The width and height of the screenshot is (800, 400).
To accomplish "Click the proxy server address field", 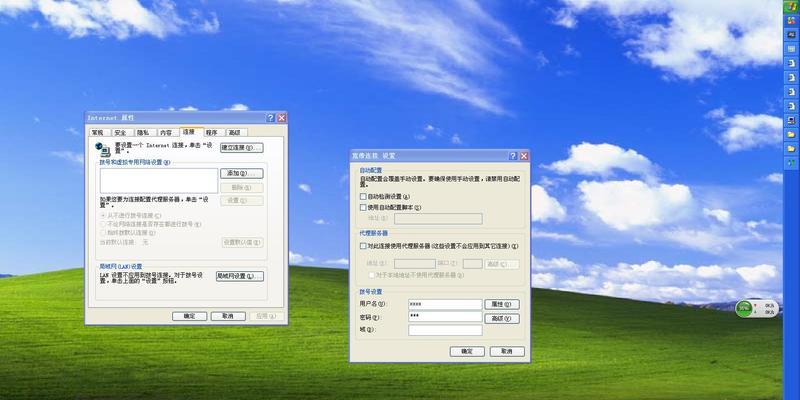I will (x=415, y=264).
